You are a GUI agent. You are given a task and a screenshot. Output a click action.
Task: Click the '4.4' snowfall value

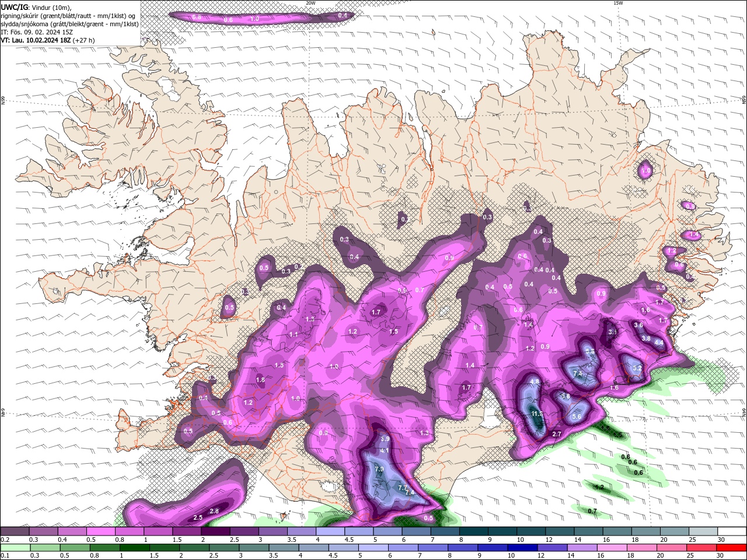(659, 343)
